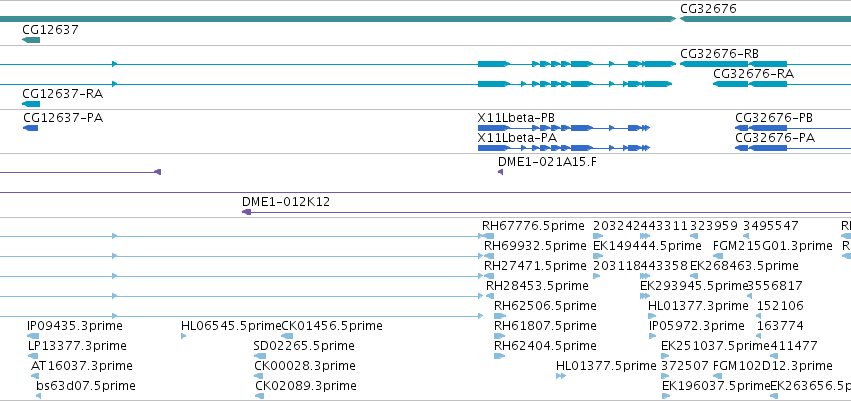Select the CK02089.3prime EST label
The height and width of the screenshot is (401, 851).
point(306,386)
